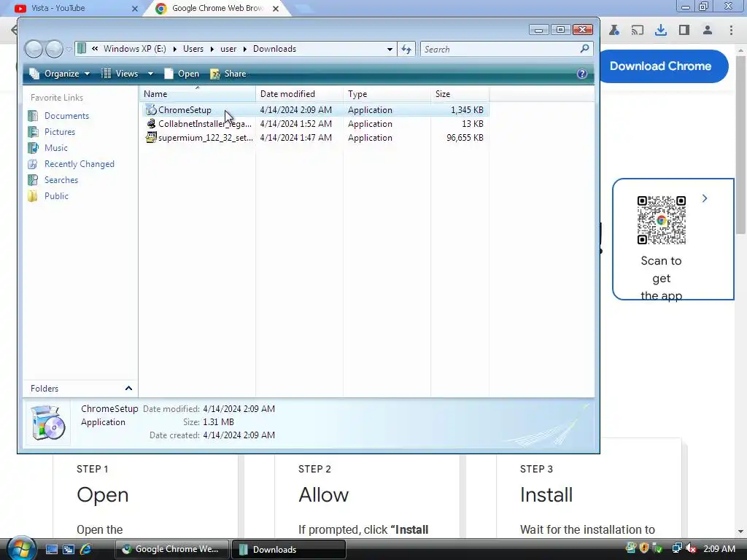This screenshot has width=747, height=560.
Task: Close the Google Chrome Web Browser tab
Action: (x=275, y=9)
